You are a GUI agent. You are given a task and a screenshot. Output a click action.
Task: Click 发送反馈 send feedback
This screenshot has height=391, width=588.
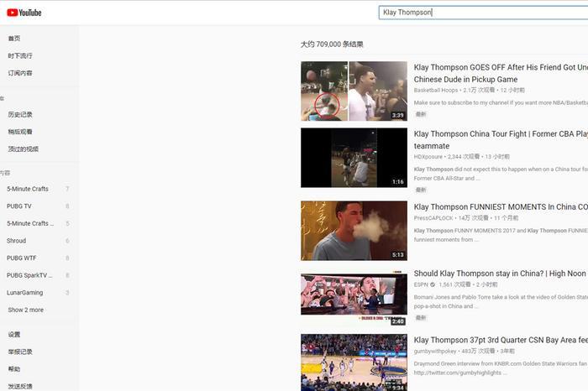[x=20, y=386]
